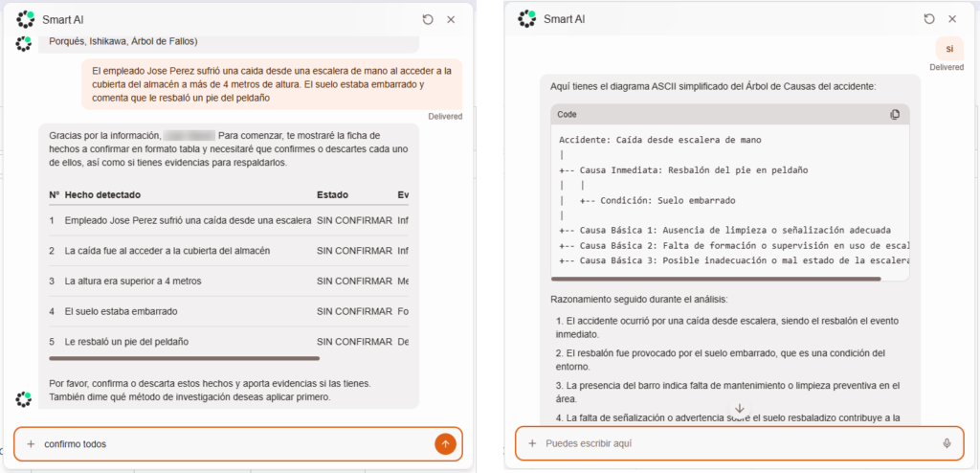
Task: Select row 'El suelo estaba embarrado'
Action: click(x=228, y=311)
